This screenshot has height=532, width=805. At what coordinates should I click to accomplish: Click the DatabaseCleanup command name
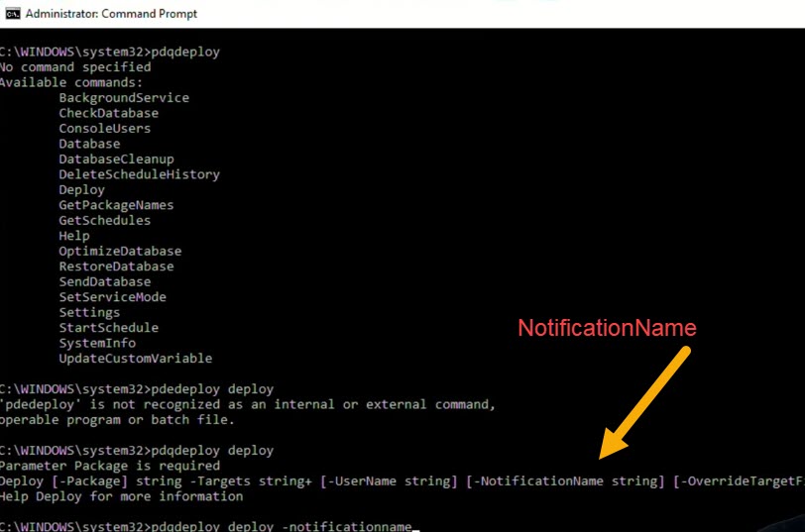click(117, 160)
